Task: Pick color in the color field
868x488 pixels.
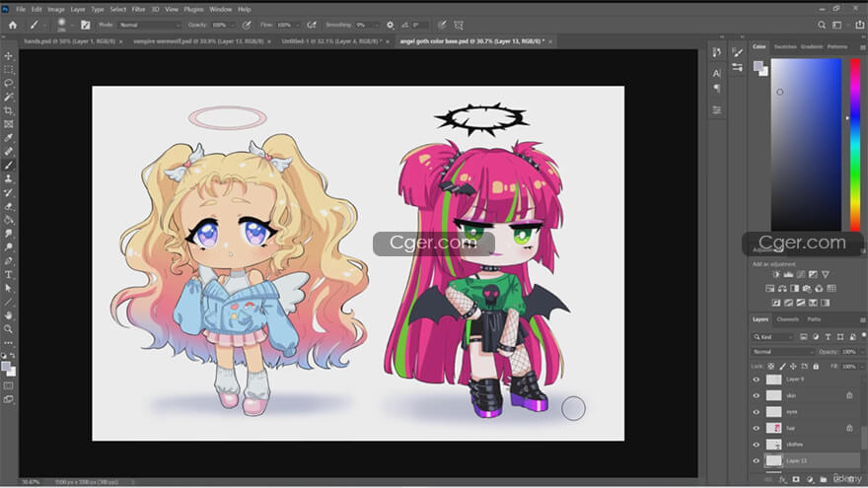Action: pyautogui.click(x=806, y=144)
